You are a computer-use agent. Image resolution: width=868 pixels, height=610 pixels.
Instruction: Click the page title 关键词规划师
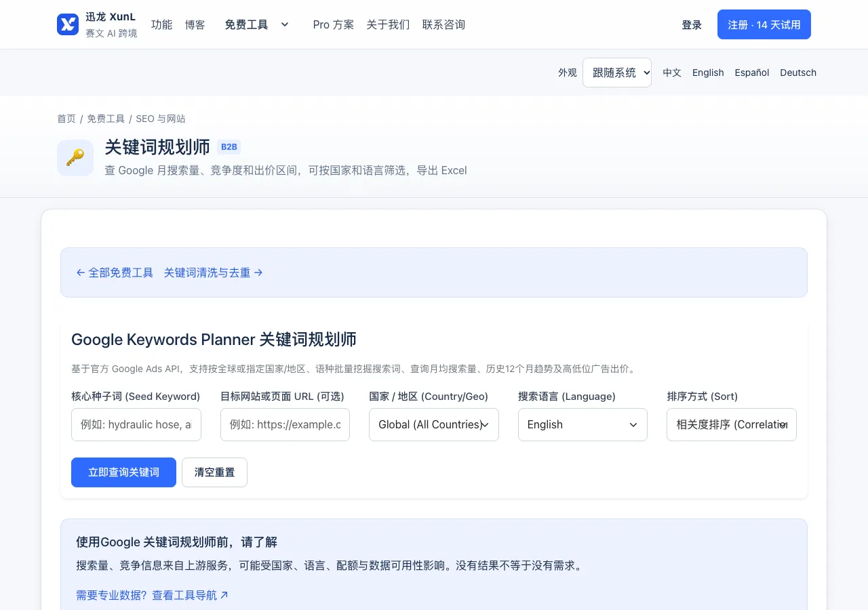157,147
